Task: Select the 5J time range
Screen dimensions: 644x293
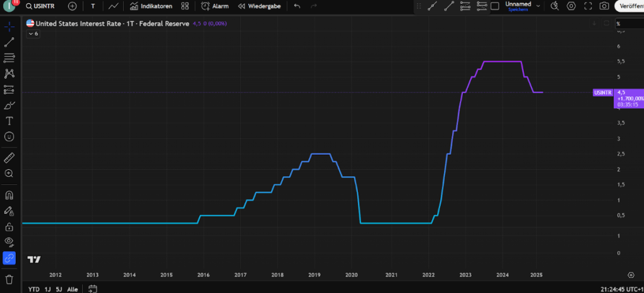Action: coord(59,289)
